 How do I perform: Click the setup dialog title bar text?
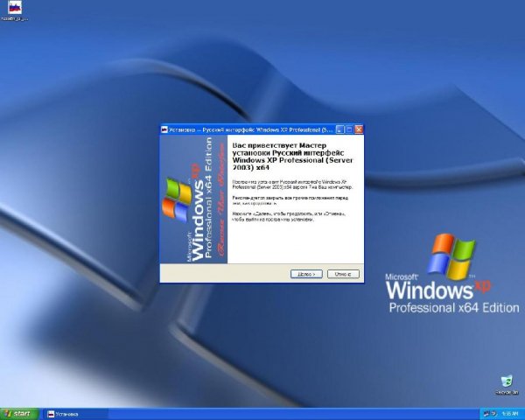[251, 129]
